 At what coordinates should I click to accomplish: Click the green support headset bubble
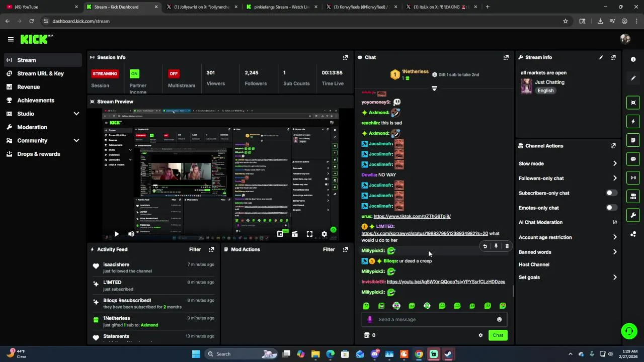[629, 330]
